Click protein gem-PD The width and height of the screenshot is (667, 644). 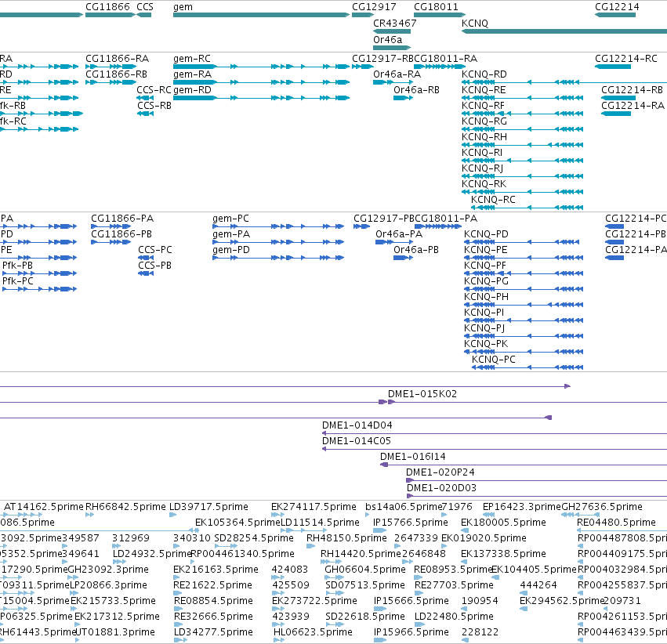click(x=278, y=258)
